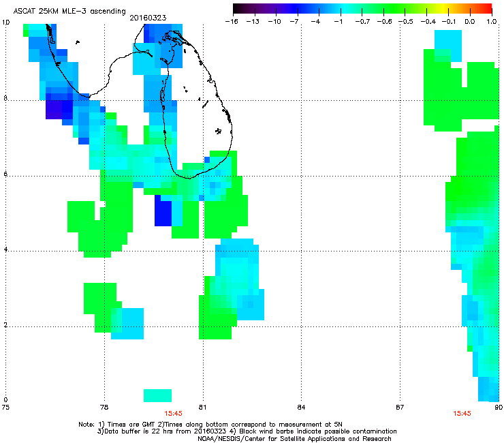Click the "-0.7" color scale label
504x443 pixels.
(x=362, y=22)
